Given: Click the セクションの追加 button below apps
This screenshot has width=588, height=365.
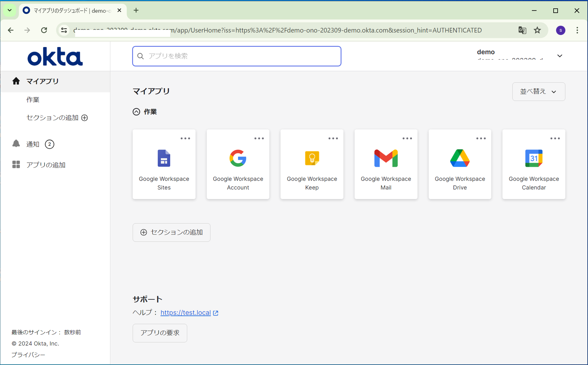Looking at the screenshot, I should tap(171, 232).
